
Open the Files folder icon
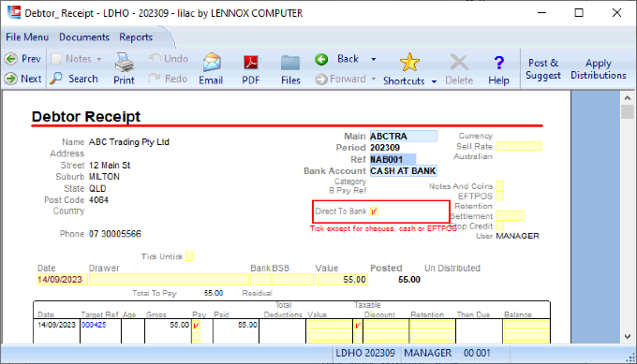[290, 64]
